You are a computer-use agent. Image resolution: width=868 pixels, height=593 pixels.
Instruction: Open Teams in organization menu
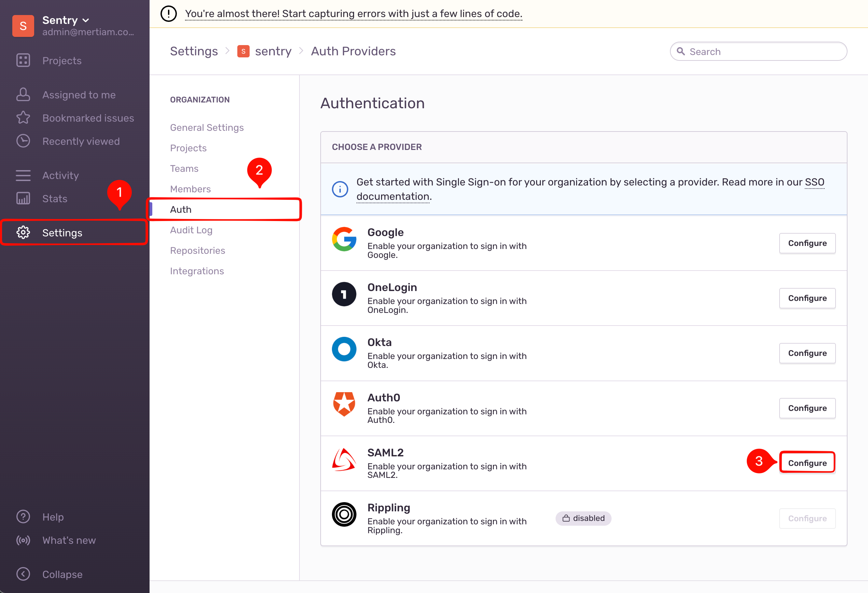[184, 168]
